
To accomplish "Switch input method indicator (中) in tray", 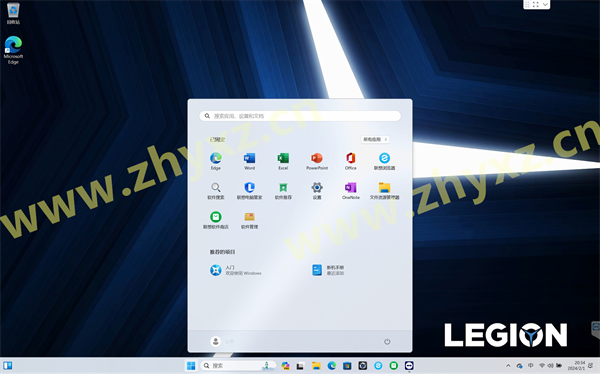I will click(530, 366).
